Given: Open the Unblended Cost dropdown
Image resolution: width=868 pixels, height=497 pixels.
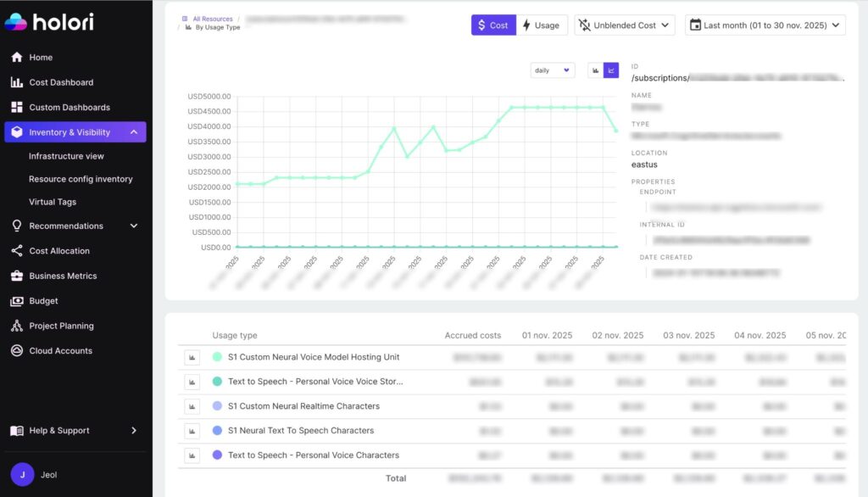Looking at the screenshot, I should [624, 25].
